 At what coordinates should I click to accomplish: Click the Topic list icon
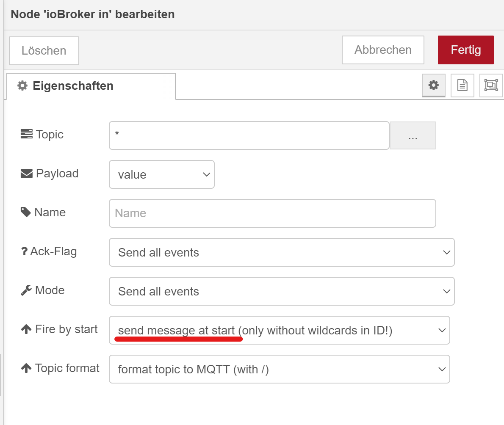tap(26, 134)
